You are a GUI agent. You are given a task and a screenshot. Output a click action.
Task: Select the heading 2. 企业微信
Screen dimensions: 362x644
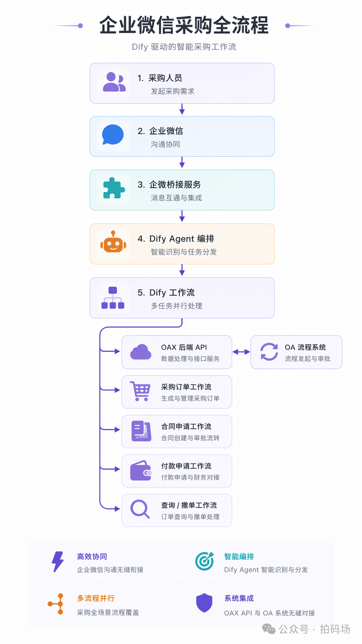click(x=160, y=131)
